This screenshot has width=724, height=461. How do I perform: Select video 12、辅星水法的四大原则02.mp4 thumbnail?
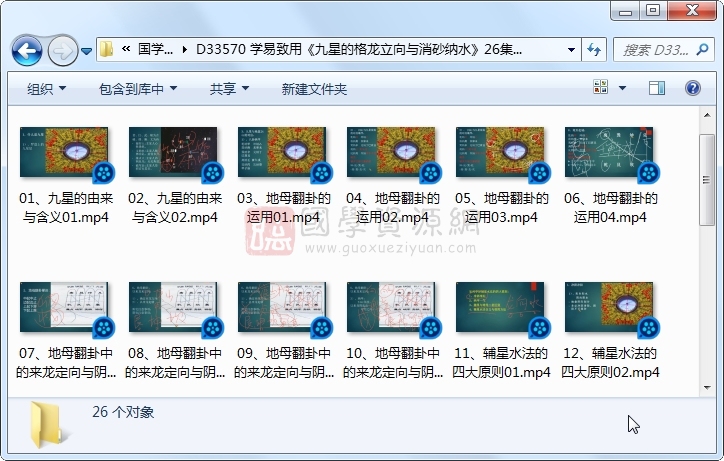pos(609,307)
